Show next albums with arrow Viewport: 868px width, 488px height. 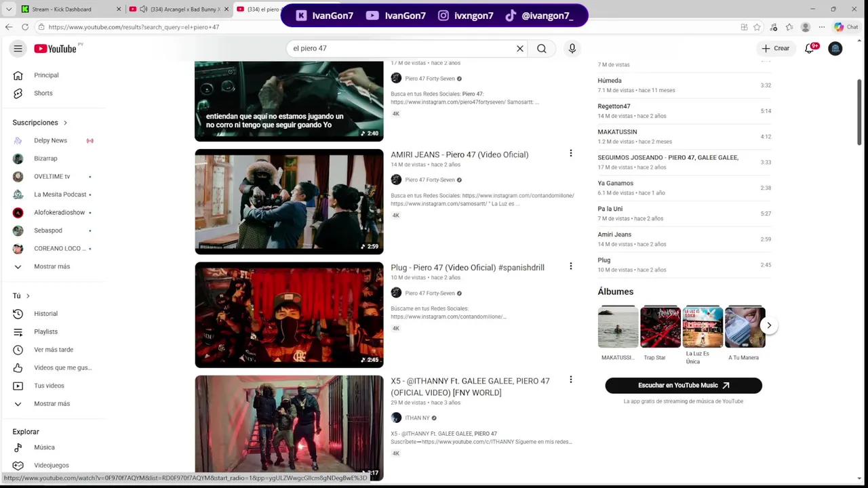[x=769, y=325]
